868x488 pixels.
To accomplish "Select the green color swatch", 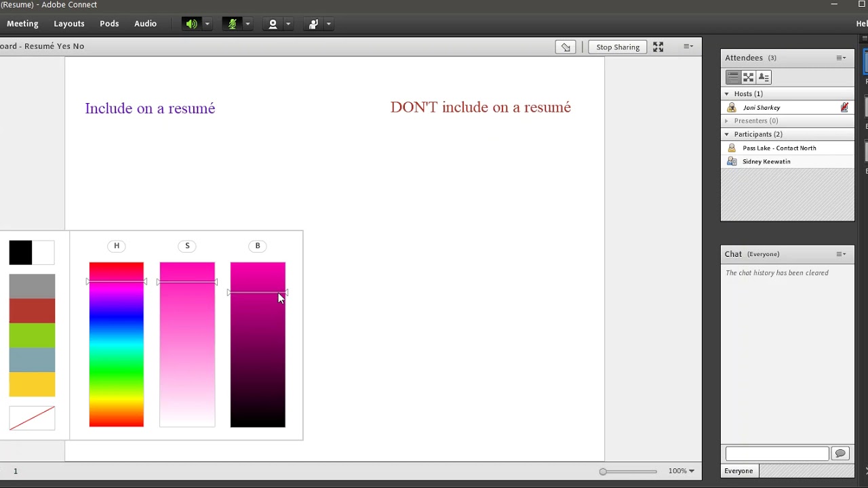I will pyautogui.click(x=32, y=335).
